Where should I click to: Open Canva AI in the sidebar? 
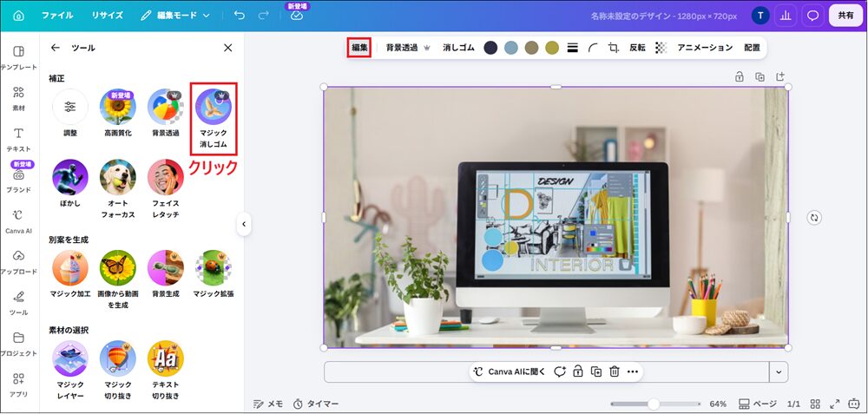(19, 221)
